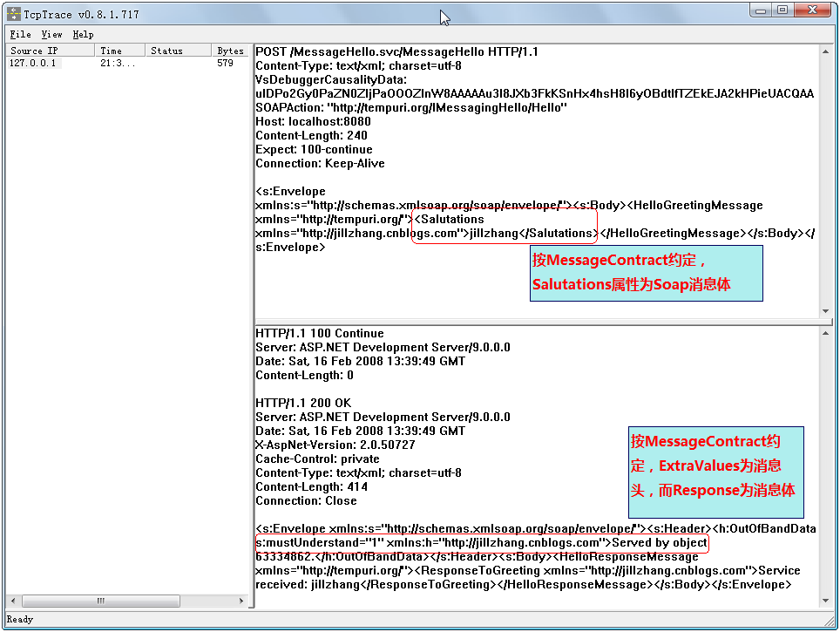The image size is (840, 632).
Task: Open the Help menu
Action: point(83,35)
